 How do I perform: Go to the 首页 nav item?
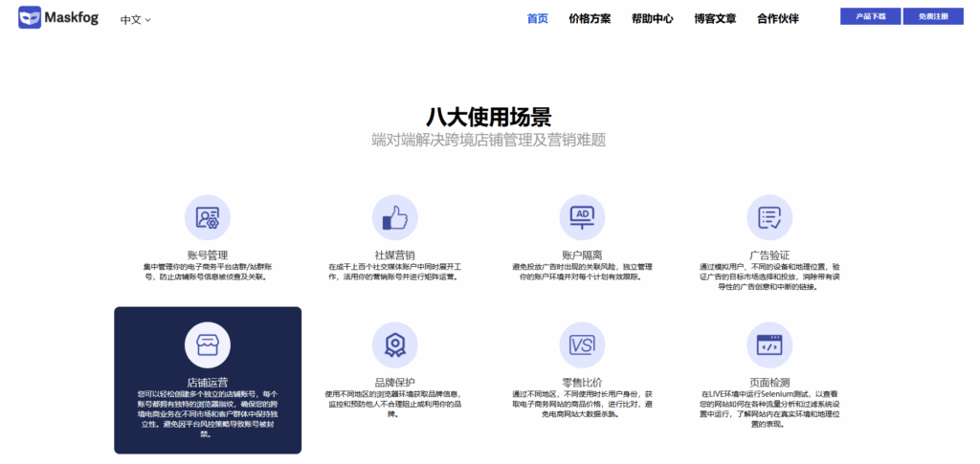pos(538,19)
